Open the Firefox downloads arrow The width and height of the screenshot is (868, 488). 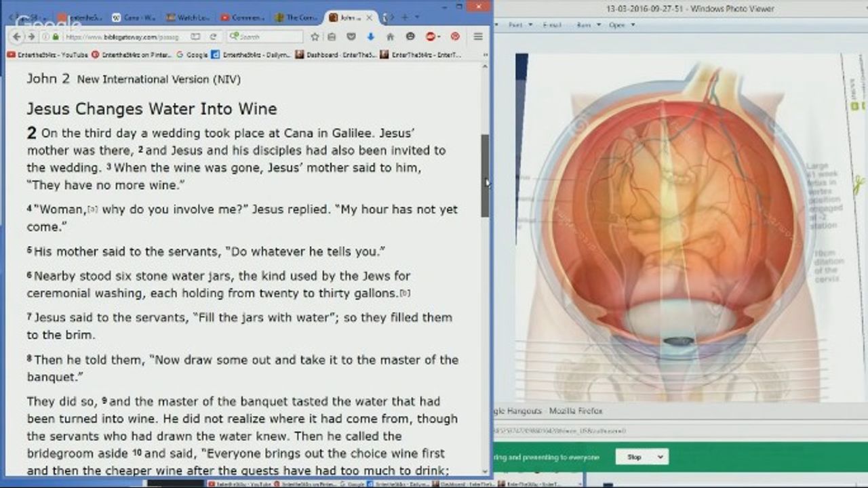tap(371, 37)
